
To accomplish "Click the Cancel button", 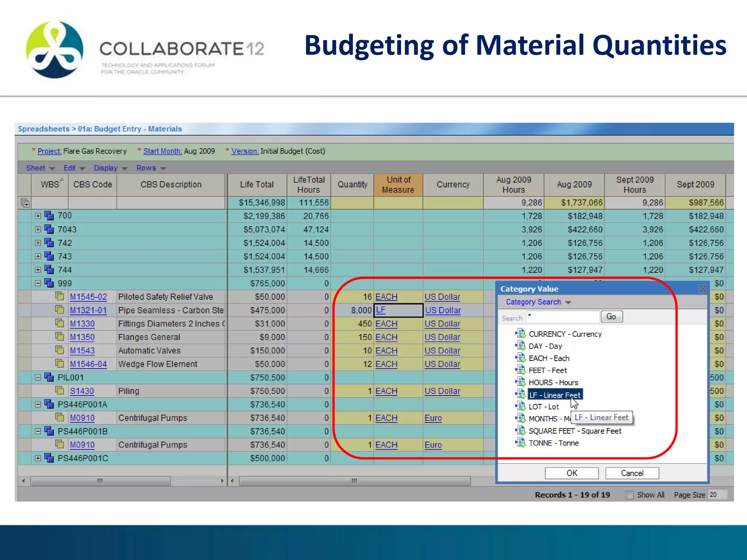I will click(x=632, y=473).
